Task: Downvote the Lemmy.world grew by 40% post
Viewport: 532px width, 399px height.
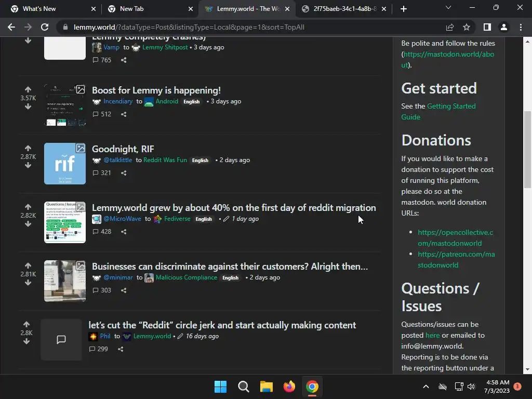Action: [x=28, y=224]
